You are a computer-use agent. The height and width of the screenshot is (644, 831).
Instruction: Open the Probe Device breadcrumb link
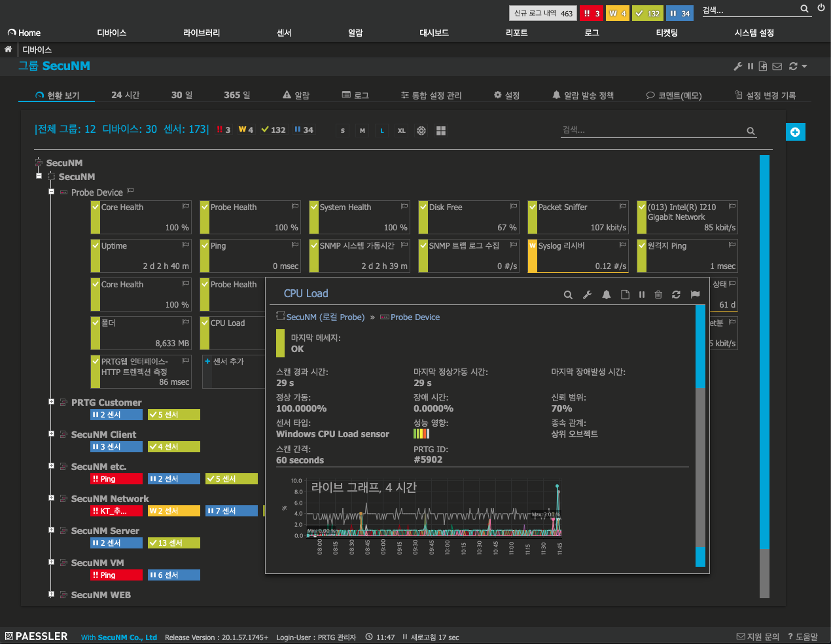[415, 317]
